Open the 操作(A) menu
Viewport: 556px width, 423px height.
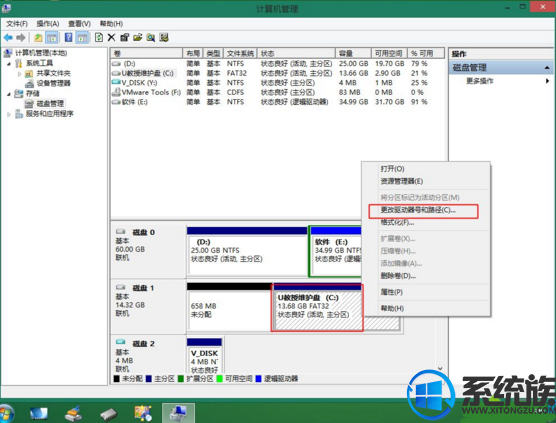coord(48,24)
